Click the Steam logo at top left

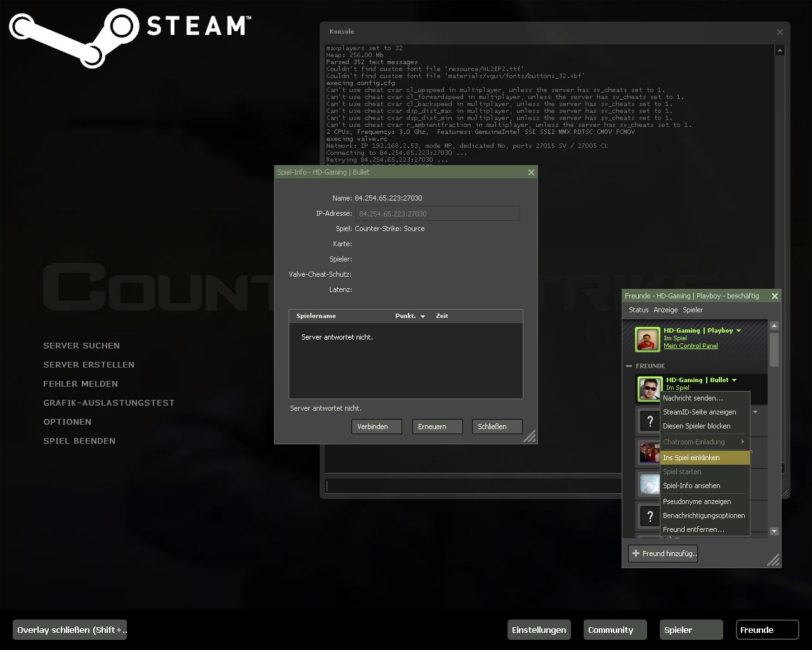(130, 37)
